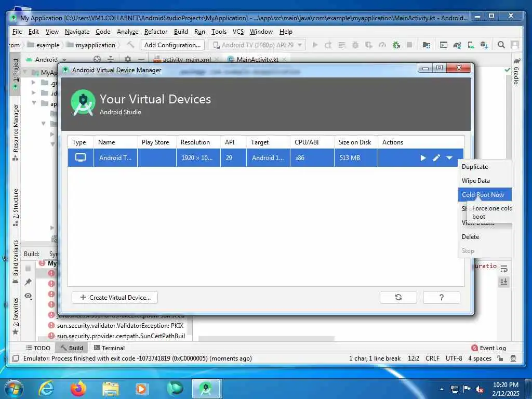Open the Terminal tool window tab
Screen dimensions: 532x399
[109, 348]
